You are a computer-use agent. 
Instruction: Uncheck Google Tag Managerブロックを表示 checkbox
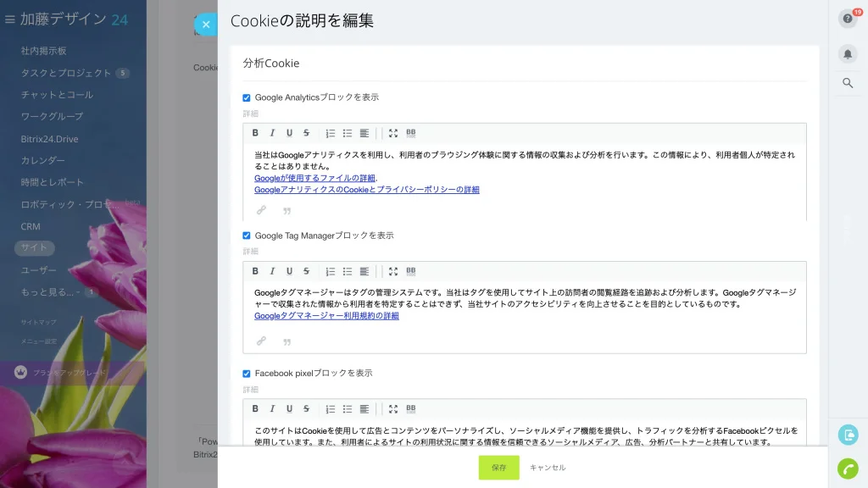(x=247, y=236)
